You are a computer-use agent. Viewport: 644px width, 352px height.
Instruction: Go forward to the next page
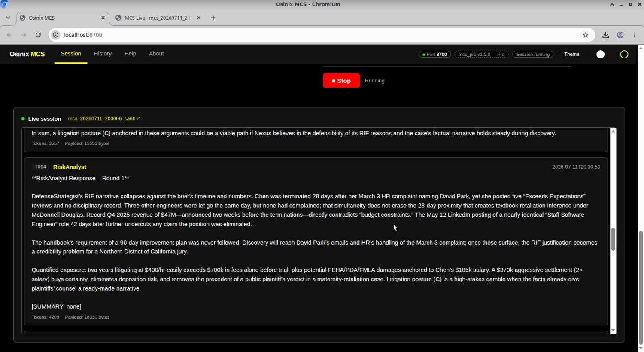pyautogui.click(x=24, y=35)
